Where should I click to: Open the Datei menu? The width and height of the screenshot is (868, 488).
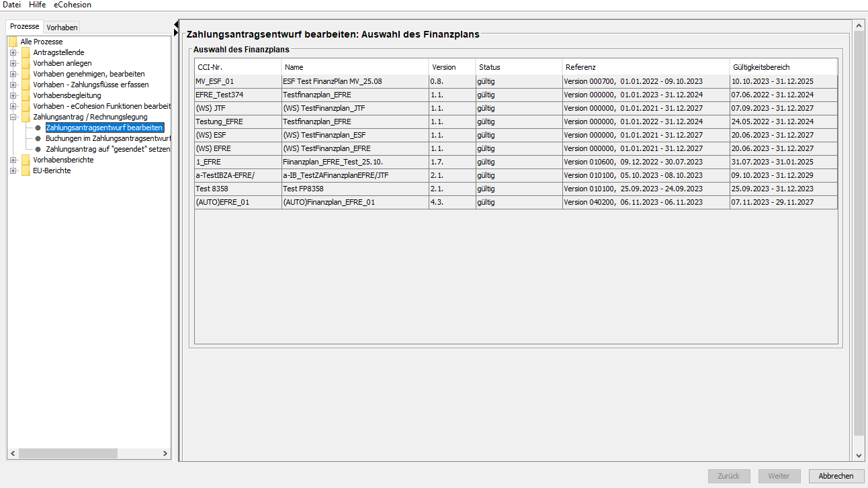click(12, 5)
